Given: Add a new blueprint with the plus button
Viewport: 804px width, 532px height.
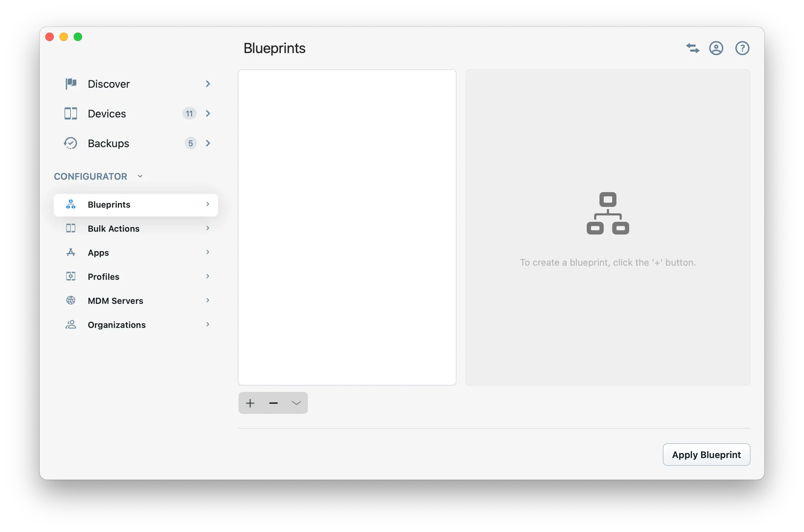Looking at the screenshot, I should (x=250, y=403).
